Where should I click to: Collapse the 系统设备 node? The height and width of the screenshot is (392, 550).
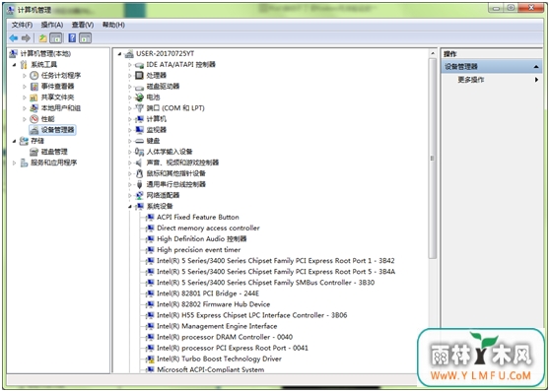[x=129, y=206]
